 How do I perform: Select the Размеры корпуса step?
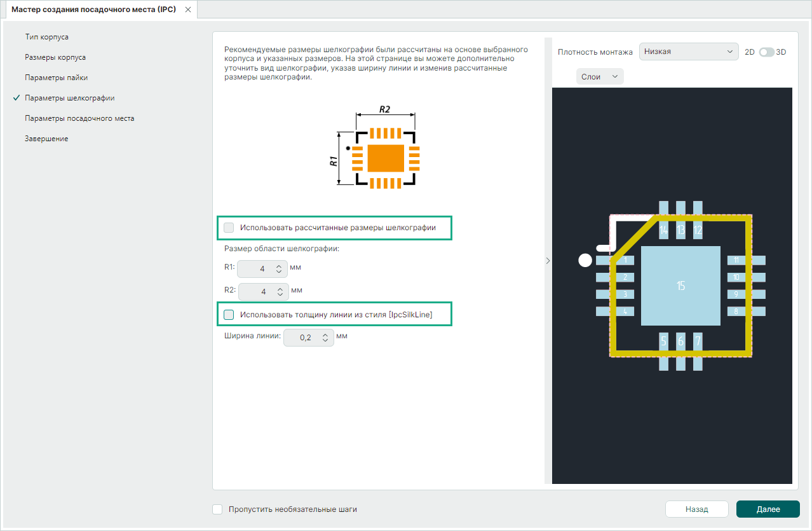(x=55, y=57)
